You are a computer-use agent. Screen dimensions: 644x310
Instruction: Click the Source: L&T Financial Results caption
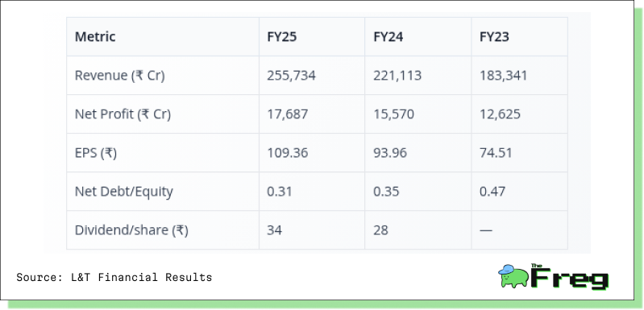point(114,277)
